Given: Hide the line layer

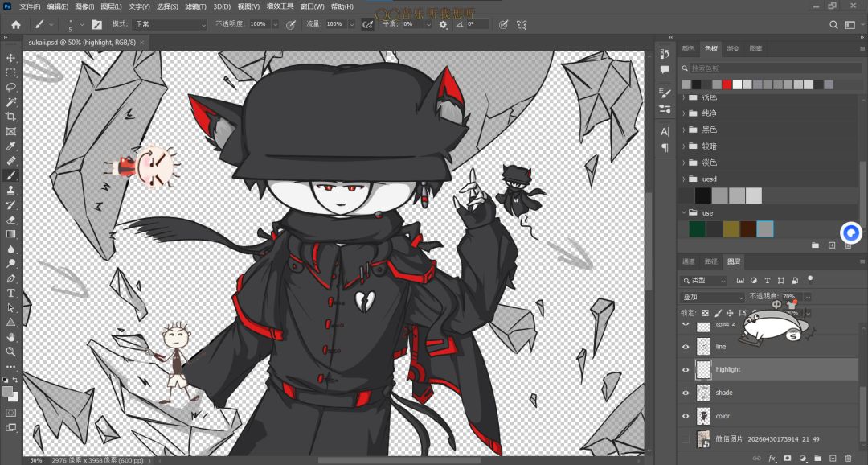Looking at the screenshot, I should (686, 347).
